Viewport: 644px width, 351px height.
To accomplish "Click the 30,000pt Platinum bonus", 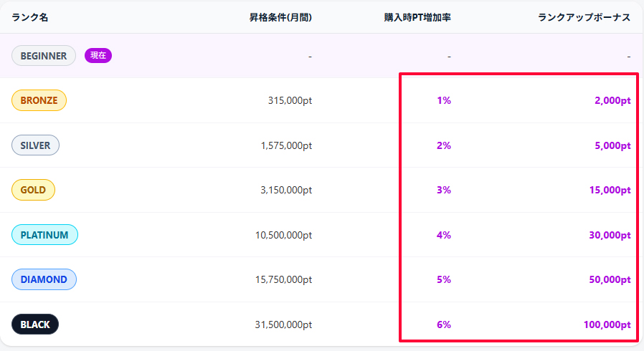I will (x=610, y=235).
